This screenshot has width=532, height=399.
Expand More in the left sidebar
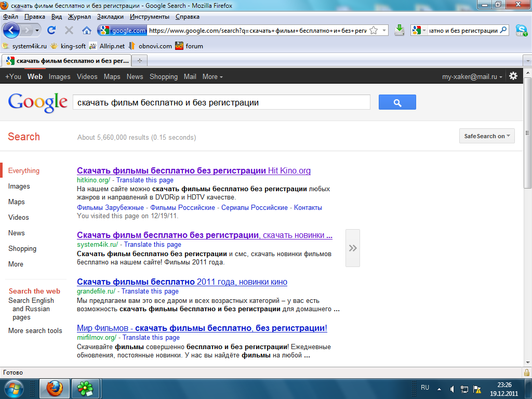click(x=16, y=264)
